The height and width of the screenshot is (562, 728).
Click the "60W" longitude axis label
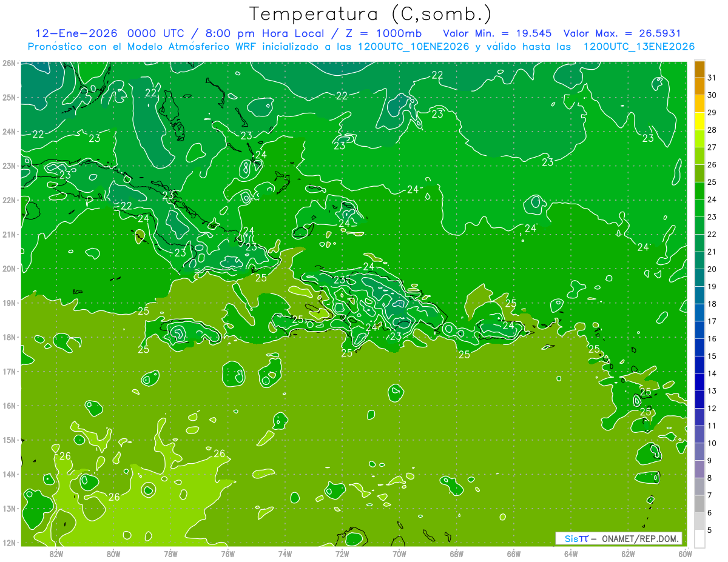click(x=685, y=554)
